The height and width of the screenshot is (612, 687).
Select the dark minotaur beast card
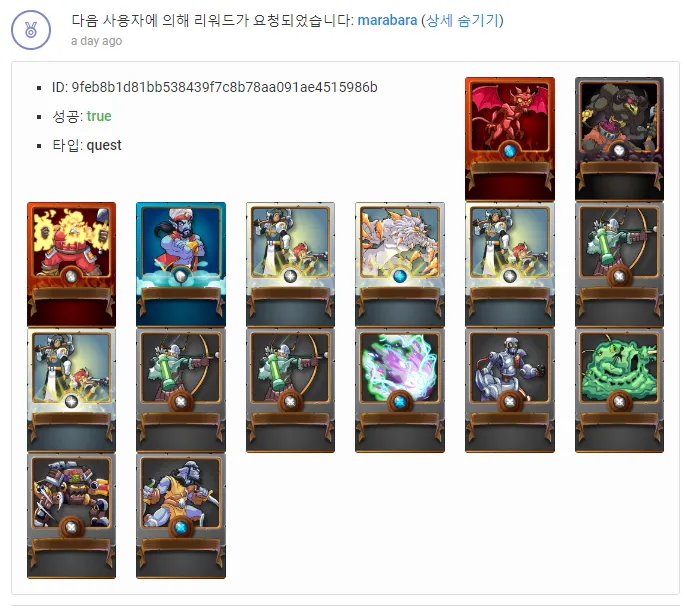point(619,139)
